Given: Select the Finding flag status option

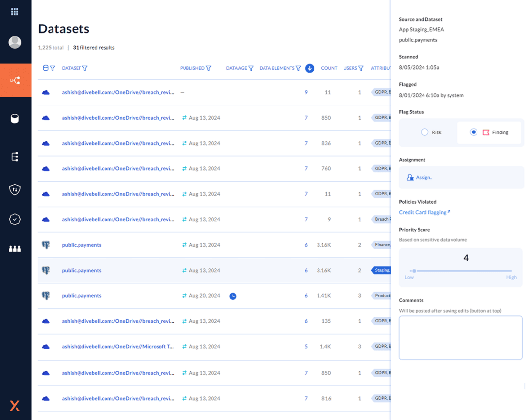Looking at the screenshot, I should (473, 131).
